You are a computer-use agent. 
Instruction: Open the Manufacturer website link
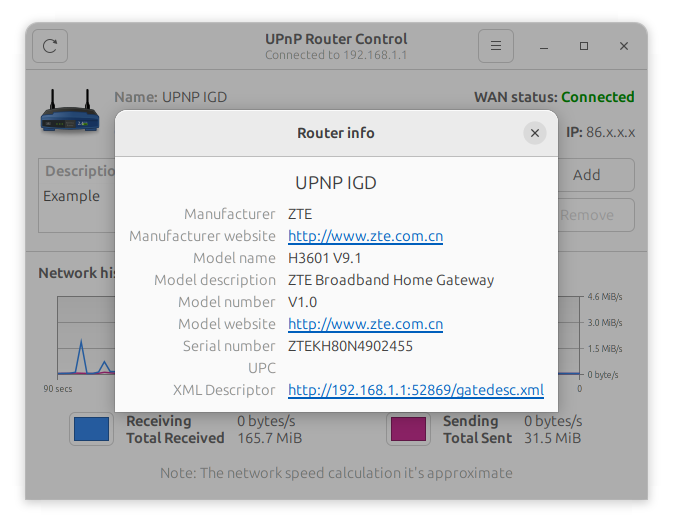click(365, 236)
